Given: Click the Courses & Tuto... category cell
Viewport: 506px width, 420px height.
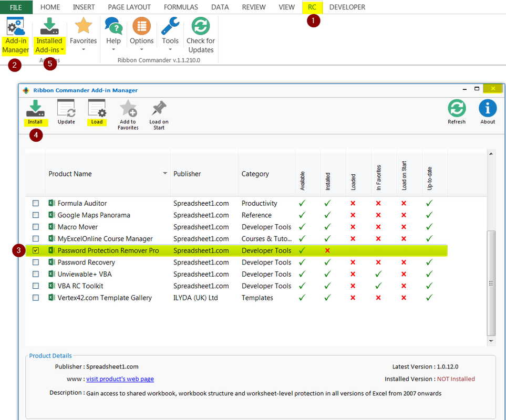Looking at the screenshot, I should [266, 239].
